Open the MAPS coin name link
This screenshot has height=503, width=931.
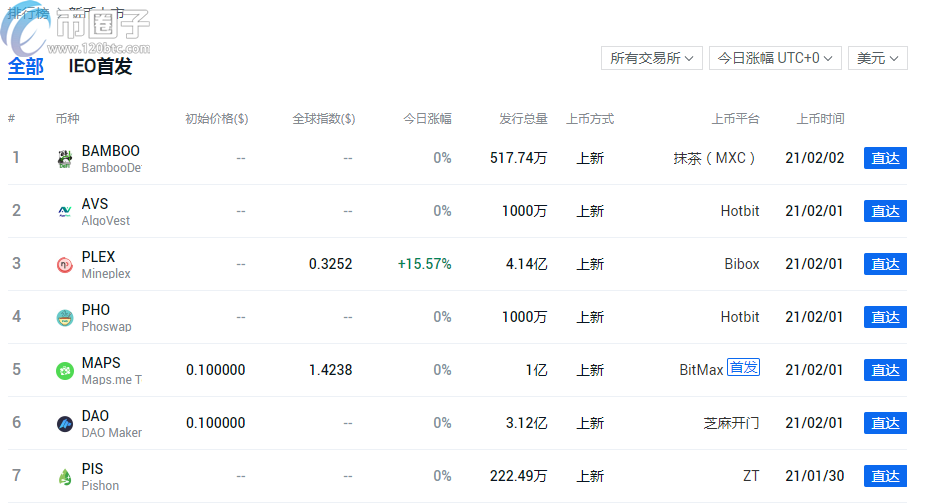click(101, 363)
